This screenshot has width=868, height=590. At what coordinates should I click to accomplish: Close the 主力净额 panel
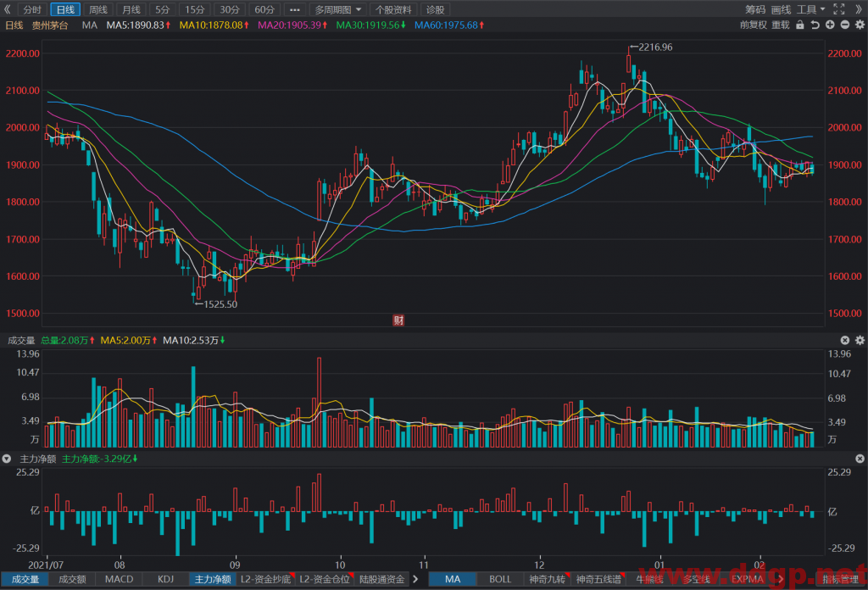pos(860,459)
